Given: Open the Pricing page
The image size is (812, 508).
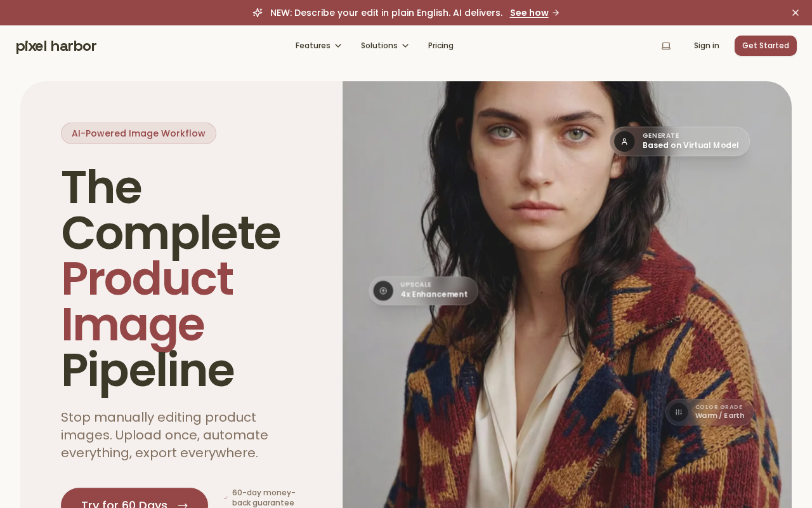Looking at the screenshot, I should [x=441, y=46].
